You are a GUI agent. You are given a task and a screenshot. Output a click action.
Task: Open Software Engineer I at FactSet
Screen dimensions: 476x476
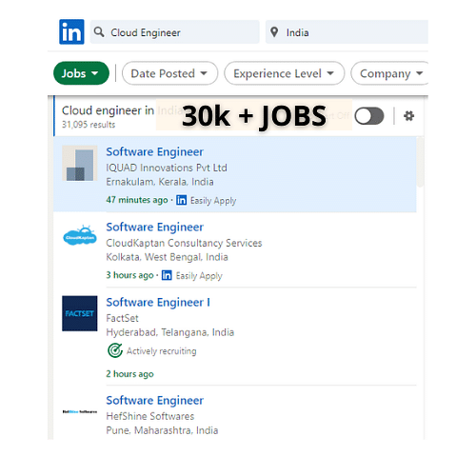coord(158,302)
